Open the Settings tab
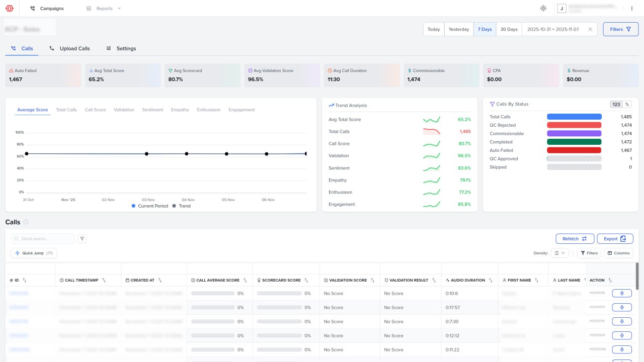Screen dimensions: 644x362 (121, 49)
